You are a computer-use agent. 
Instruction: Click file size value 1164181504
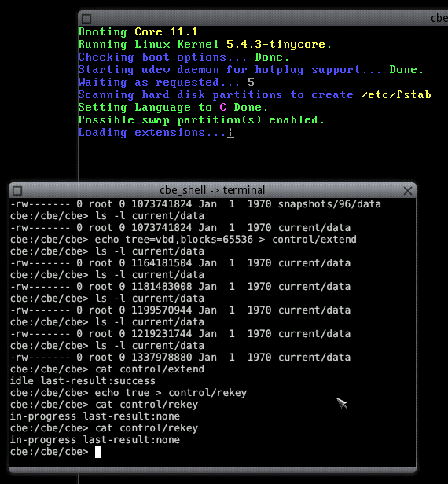point(162,263)
